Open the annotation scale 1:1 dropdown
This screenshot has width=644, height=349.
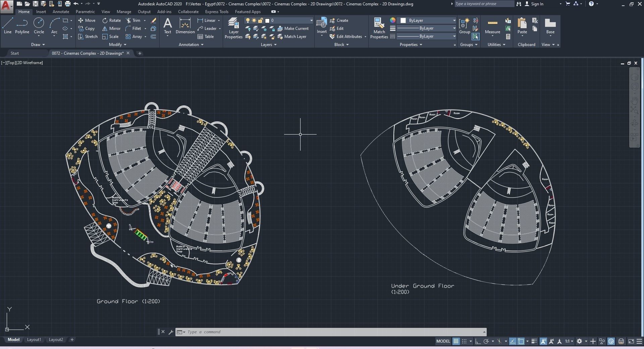coord(569,341)
